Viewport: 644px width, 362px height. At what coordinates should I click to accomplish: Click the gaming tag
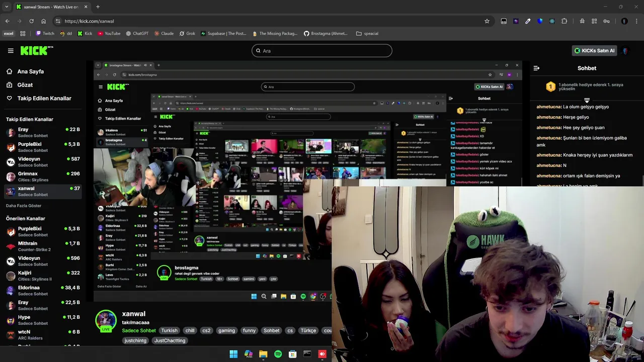point(226,331)
